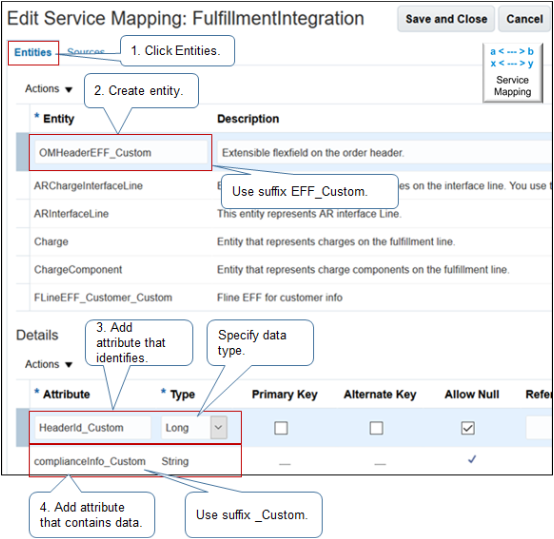Viewport: 554px width, 539px height.
Task: Select the ChargeComponent entity row
Action: pyautogui.click(x=284, y=270)
